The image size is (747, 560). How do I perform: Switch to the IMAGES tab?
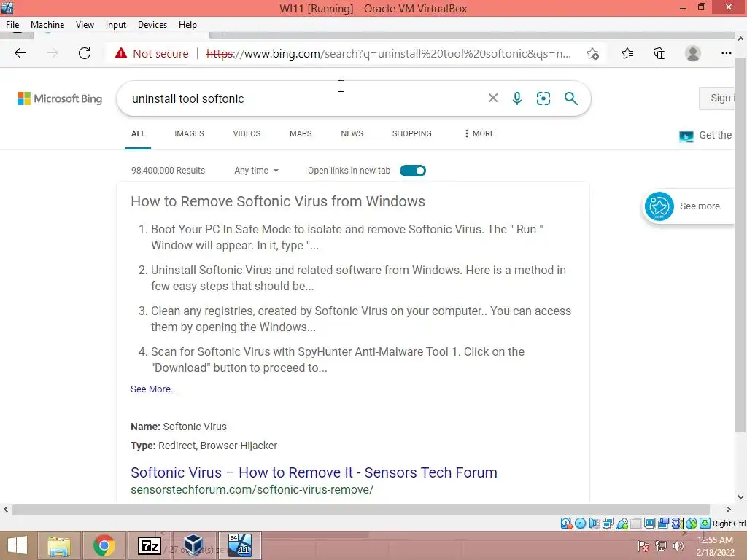pyautogui.click(x=189, y=134)
